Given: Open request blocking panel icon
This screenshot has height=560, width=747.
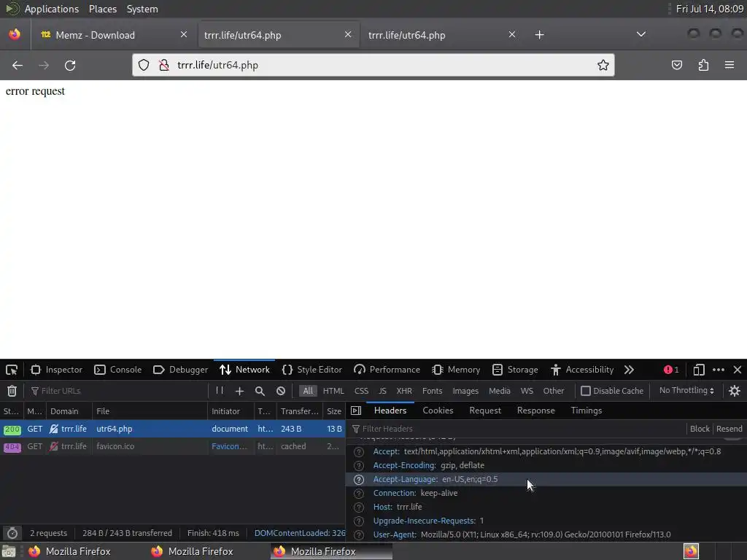Looking at the screenshot, I should coord(281,391).
